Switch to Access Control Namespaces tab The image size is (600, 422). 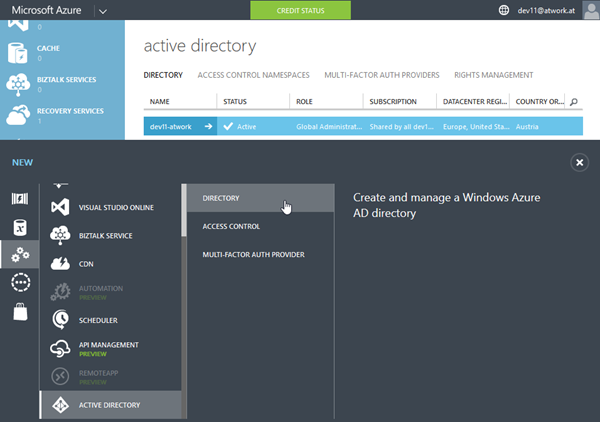point(253,75)
